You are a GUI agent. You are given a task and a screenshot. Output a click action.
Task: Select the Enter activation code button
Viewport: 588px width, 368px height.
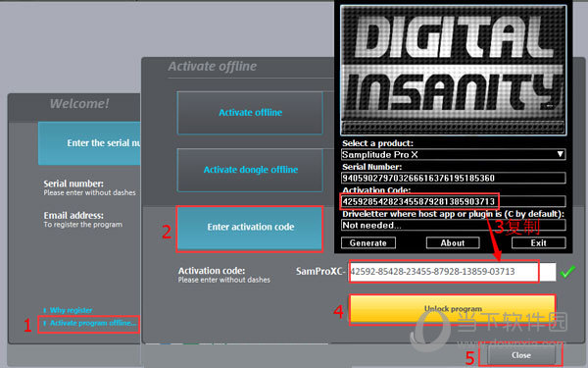pos(250,228)
